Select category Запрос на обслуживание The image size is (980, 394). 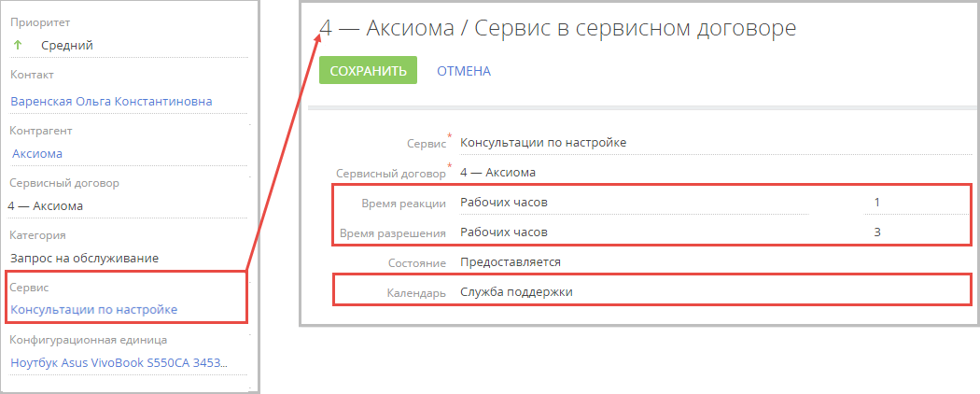(x=84, y=258)
